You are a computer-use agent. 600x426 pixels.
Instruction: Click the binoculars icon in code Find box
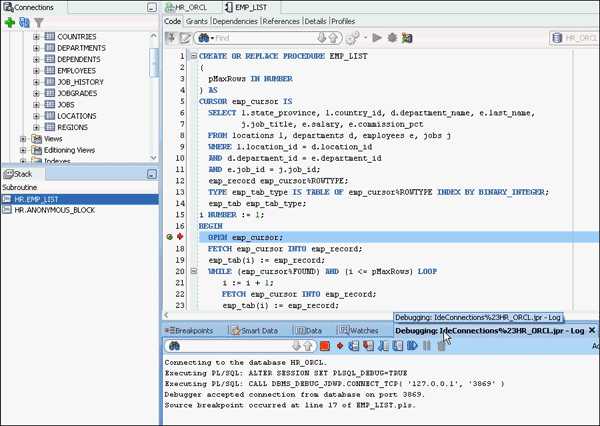click(204, 38)
